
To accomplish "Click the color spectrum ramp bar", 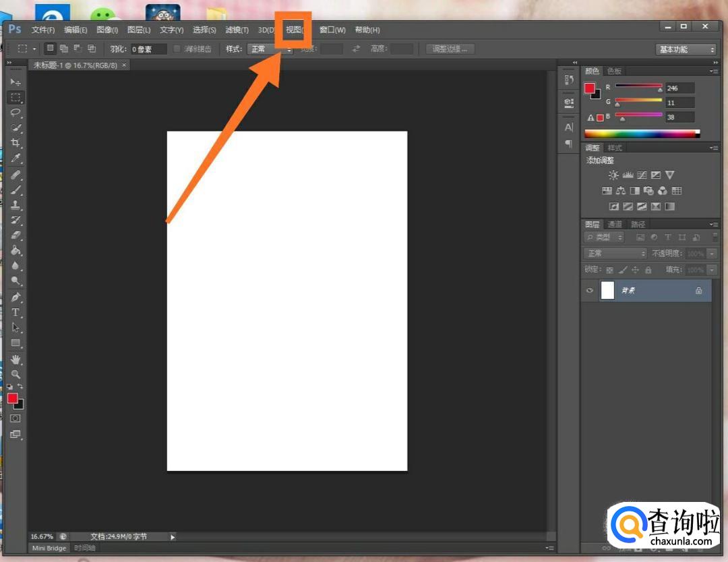I will click(641, 134).
